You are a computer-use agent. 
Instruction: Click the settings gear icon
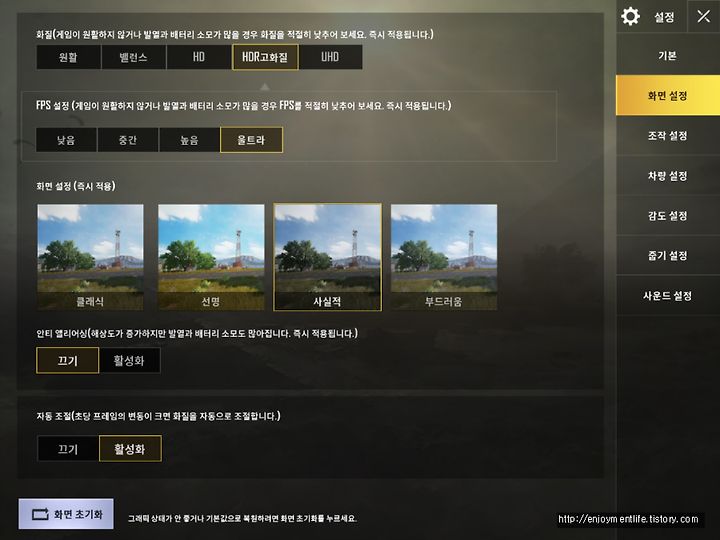[630, 17]
